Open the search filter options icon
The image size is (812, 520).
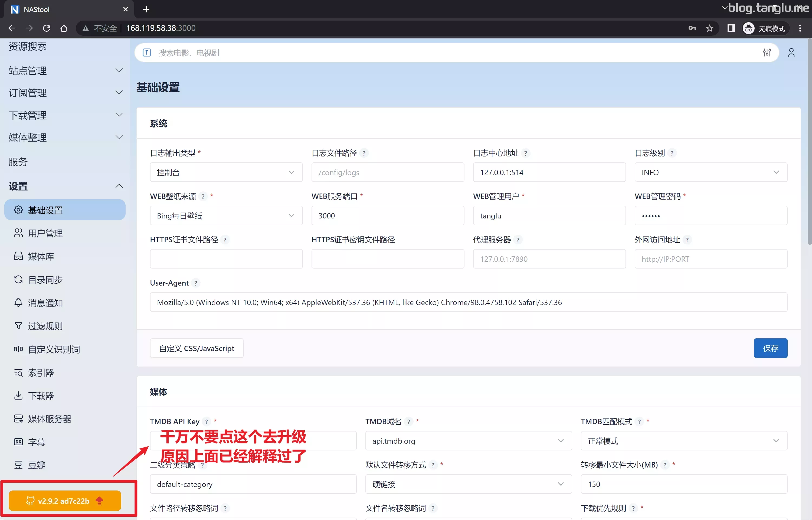point(767,52)
